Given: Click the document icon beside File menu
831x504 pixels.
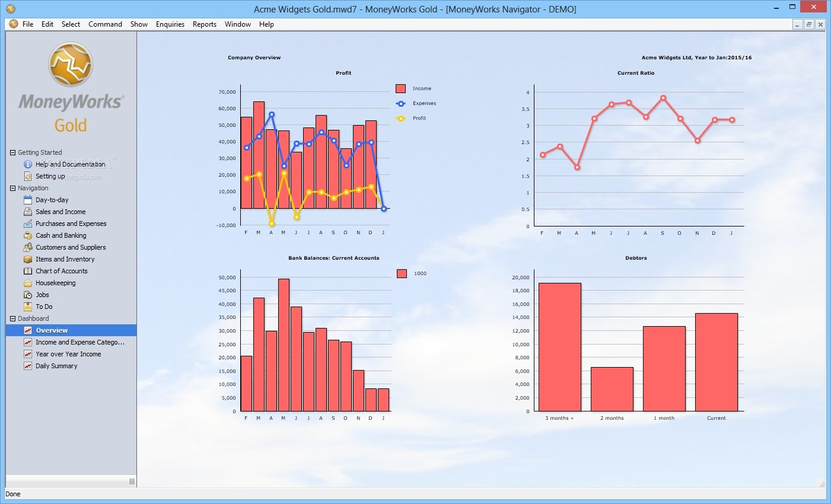Looking at the screenshot, I should [14, 24].
